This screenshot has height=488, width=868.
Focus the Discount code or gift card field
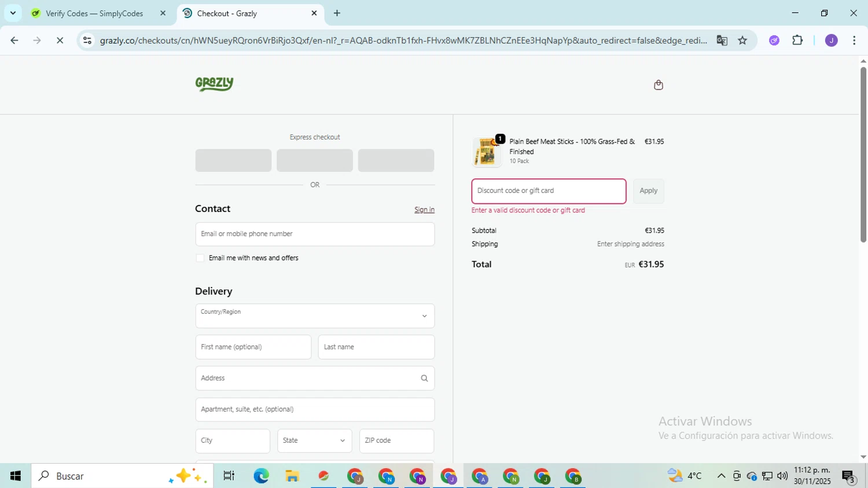coord(549,191)
